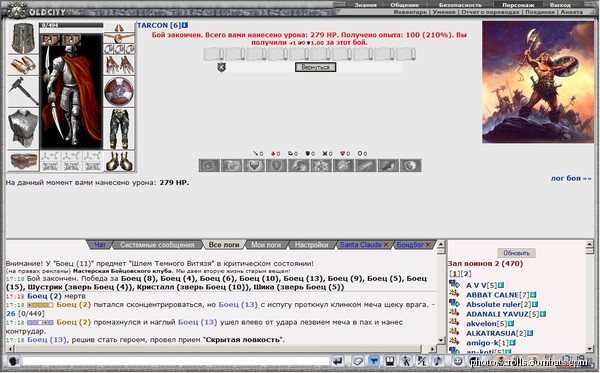
Task: Open the round shield equipment slot
Action: (119, 92)
